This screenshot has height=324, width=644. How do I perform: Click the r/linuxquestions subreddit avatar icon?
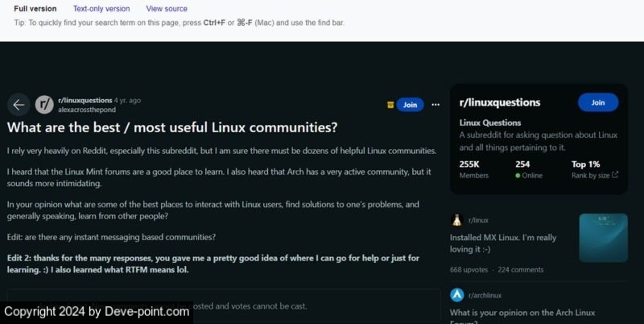[x=45, y=104]
